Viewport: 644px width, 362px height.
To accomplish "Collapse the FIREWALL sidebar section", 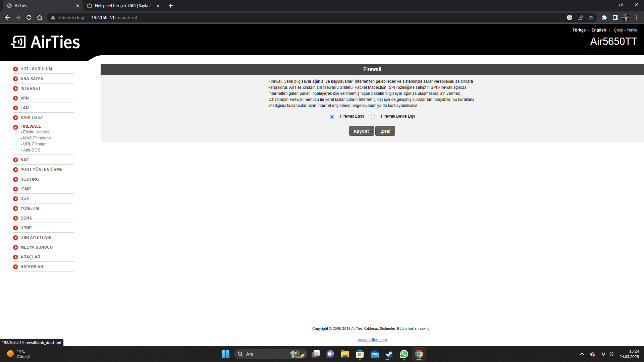I will [15, 127].
